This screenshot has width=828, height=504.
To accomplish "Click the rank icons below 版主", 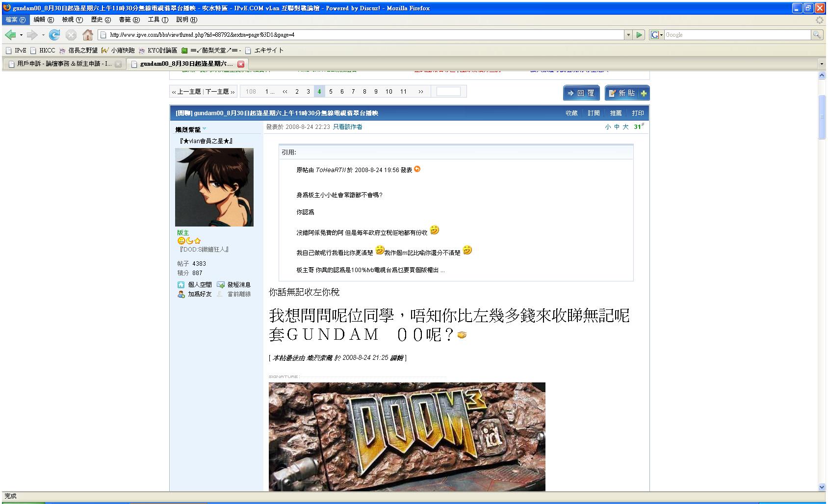I will (189, 241).
